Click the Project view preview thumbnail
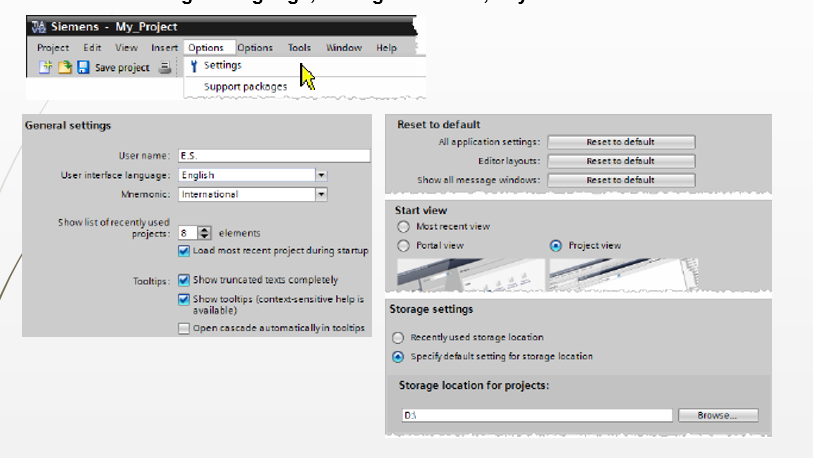Viewport: 813px width, 458px height. tap(623, 274)
